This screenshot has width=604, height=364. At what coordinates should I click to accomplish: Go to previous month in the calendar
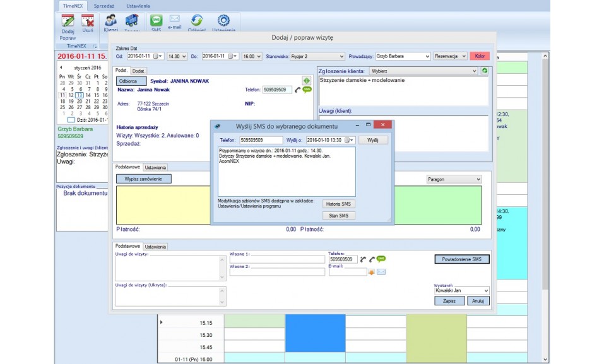point(61,67)
